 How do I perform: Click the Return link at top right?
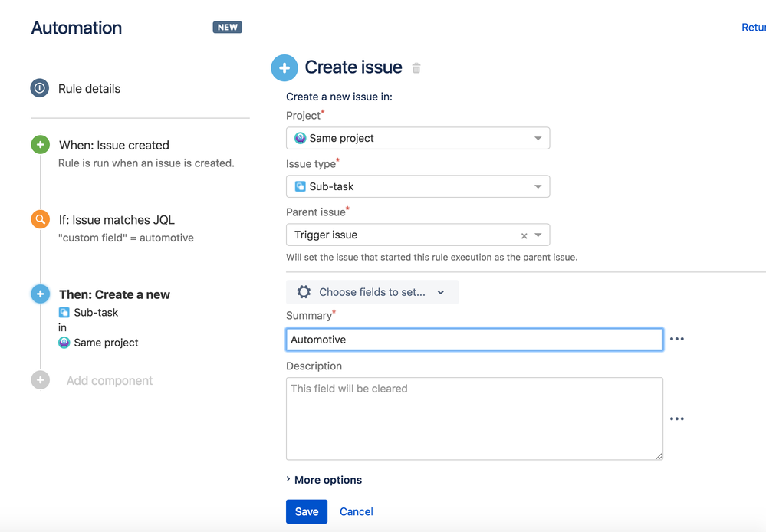pos(754,28)
